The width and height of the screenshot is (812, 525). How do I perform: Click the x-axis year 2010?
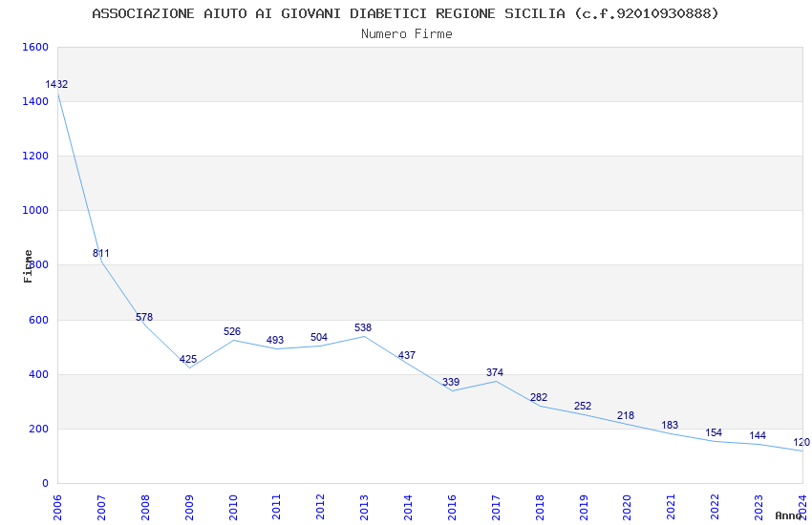pyautogui.click(x=232, y=508)
